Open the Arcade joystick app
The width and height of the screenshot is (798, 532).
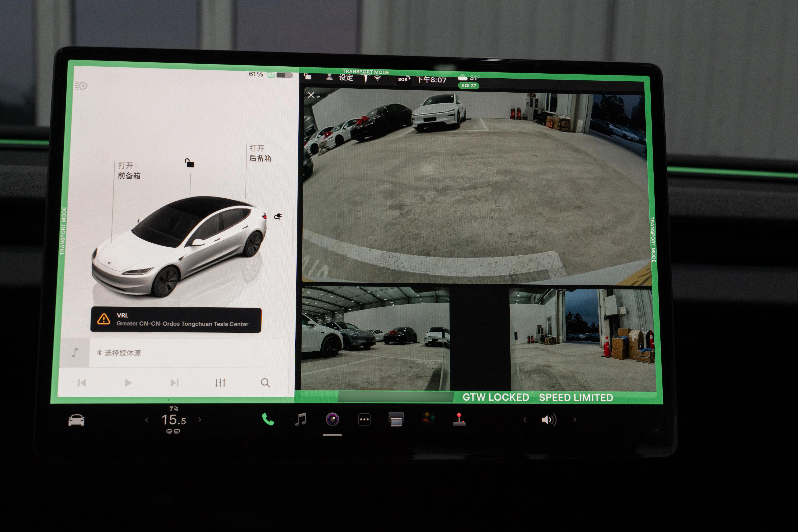[459, 419]
